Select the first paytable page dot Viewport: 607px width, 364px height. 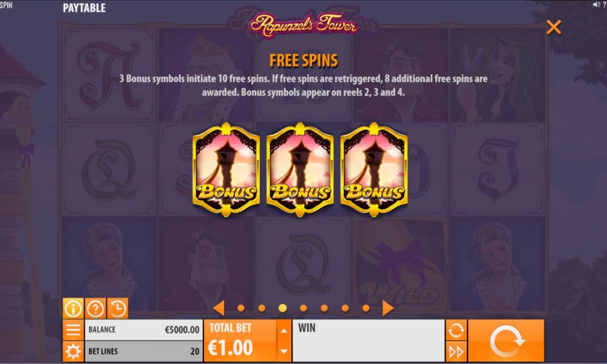[x=241, y=308]
